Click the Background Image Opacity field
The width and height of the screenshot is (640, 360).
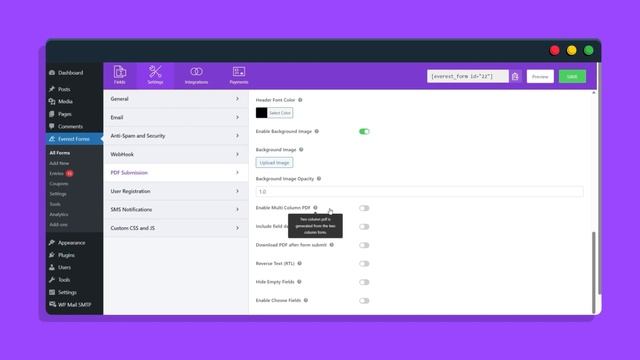[420, 191]
